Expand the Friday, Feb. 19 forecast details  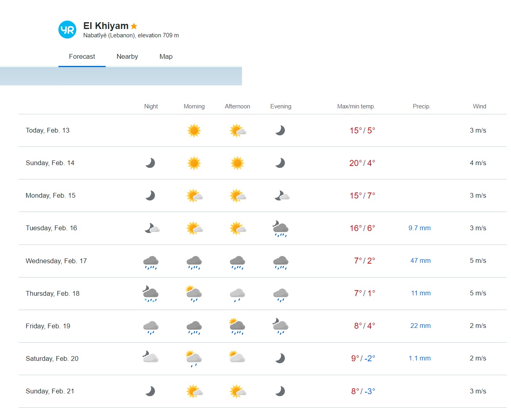48,326
